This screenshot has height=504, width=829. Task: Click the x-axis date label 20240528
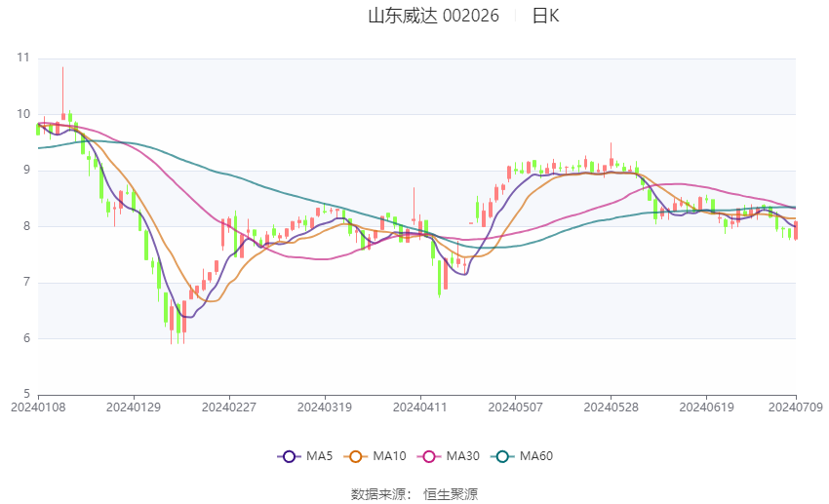(x=611, y=407)
